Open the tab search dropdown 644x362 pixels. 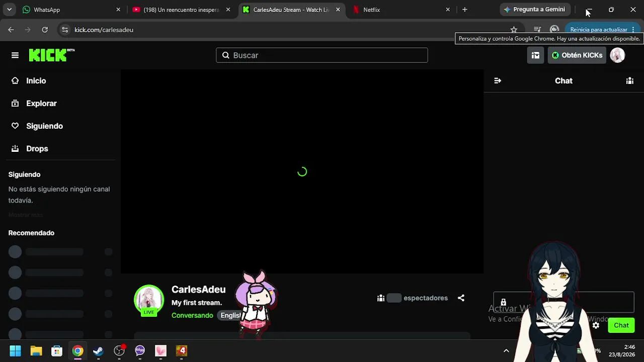pyautogui.click(x=9, y=10)
